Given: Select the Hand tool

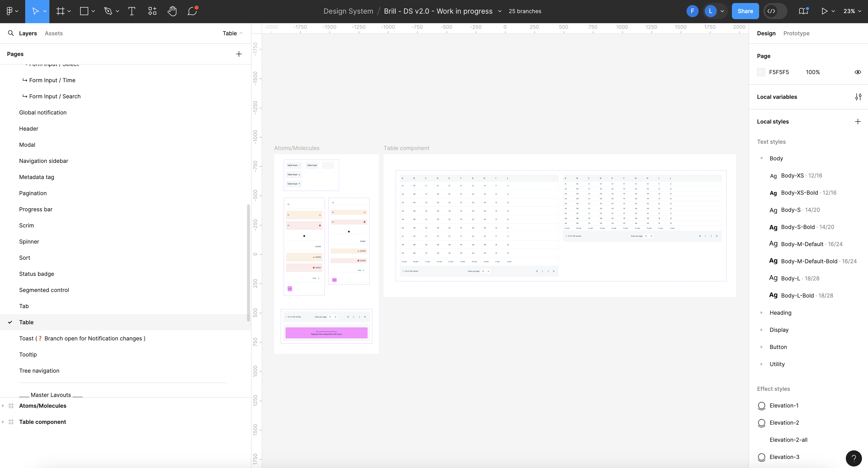Looking at the screenshot, I should point(172,11).
